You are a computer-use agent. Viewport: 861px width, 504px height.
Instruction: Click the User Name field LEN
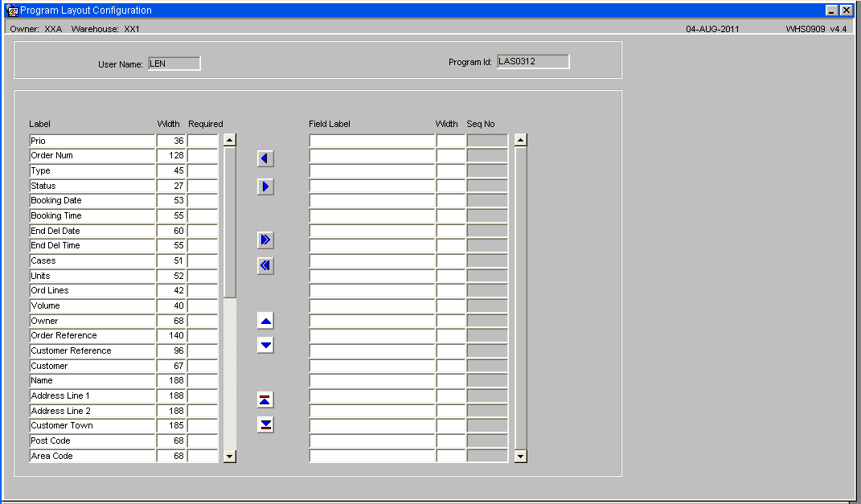pos(174,64)
